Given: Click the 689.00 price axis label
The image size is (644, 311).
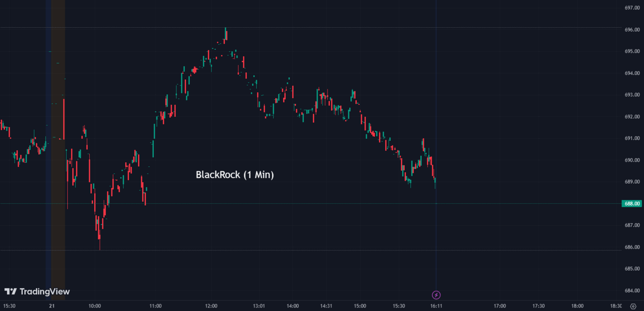Looking at the screenshot, I should click(x=632, y=182).
